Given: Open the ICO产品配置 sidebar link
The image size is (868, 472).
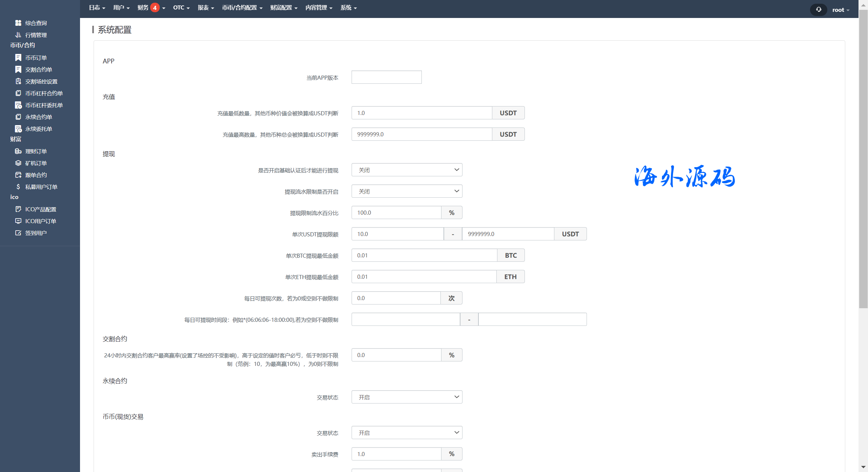Looking at the screenshot, I should tap(40, 209).
